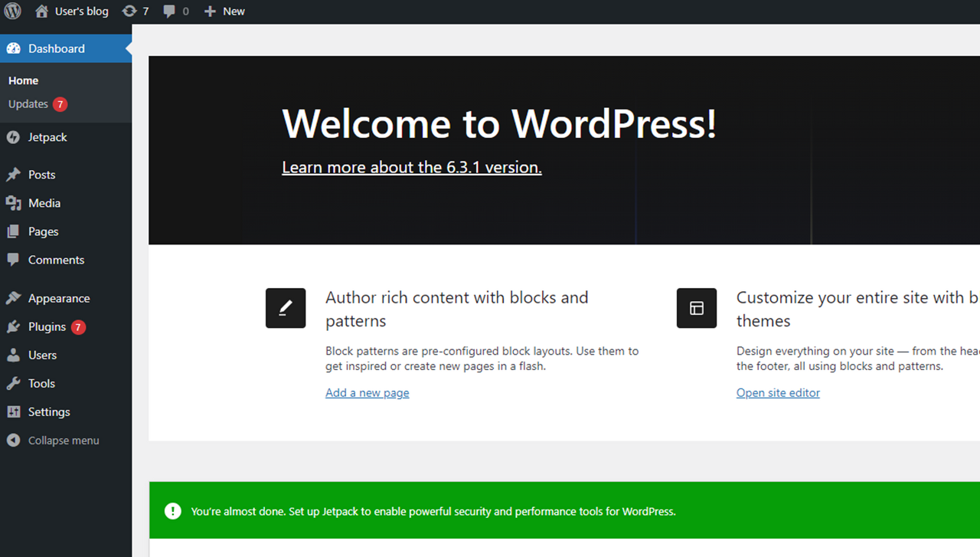Click Welcome to WordPress! heading
This screenshot has height=557, width=980.
coord(499,123)
